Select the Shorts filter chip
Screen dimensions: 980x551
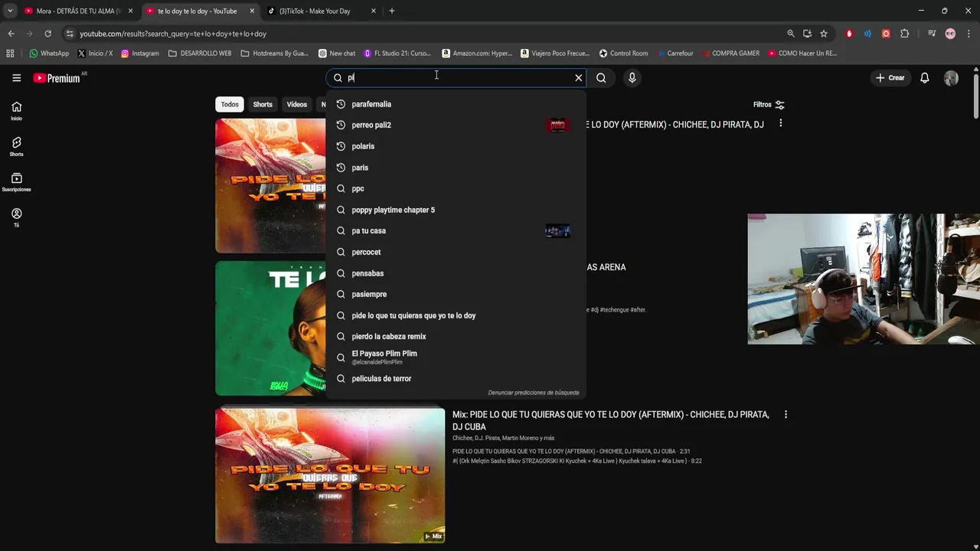(x=263, y=105)
